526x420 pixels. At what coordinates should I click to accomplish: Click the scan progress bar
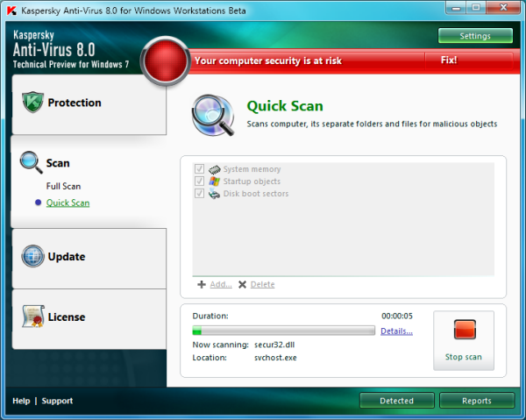click(x=283, y=331)
